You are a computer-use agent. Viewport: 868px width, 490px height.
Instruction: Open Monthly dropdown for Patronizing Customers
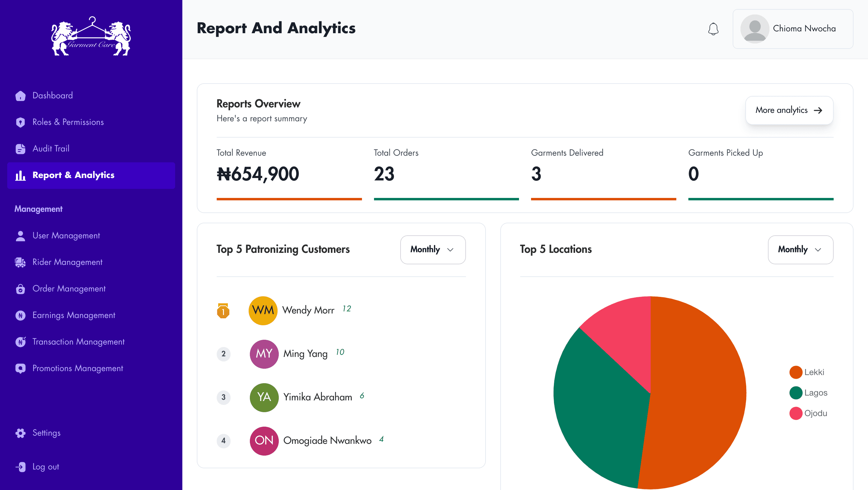click(433, 250)
